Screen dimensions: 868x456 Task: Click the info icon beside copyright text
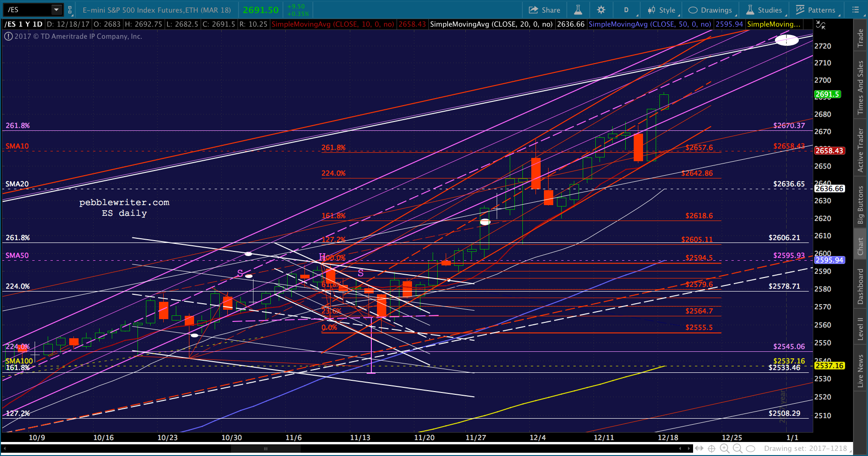8,36
